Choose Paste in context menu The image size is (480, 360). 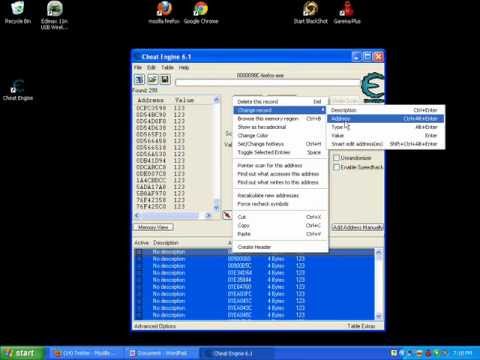279,234
